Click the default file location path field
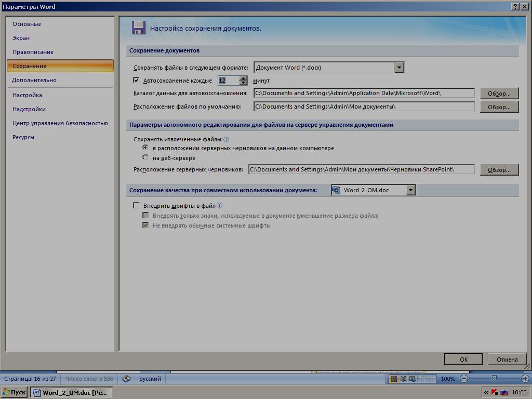The width and height of the screenshot is (532, 399). tap(364, 107)
